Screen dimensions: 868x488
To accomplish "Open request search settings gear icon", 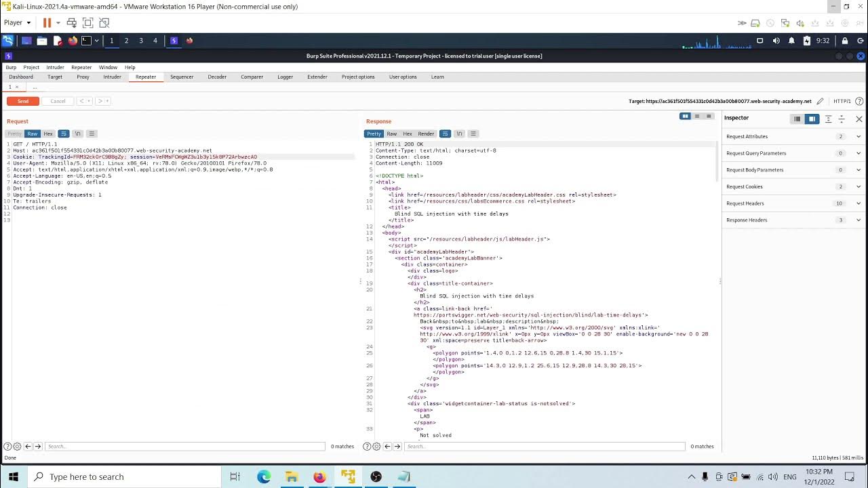I will (17, 446).
